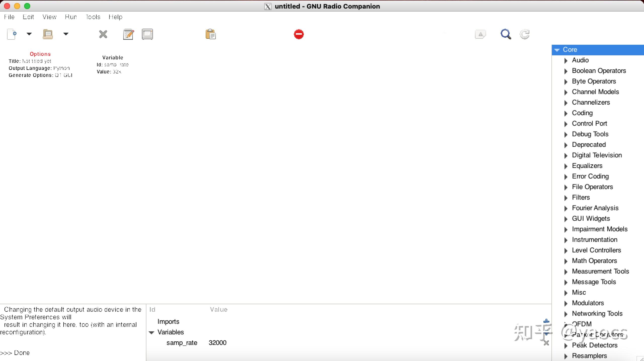The image size is (644, 361).
Task: Collapse the Core block category
Action: (557, 50)
